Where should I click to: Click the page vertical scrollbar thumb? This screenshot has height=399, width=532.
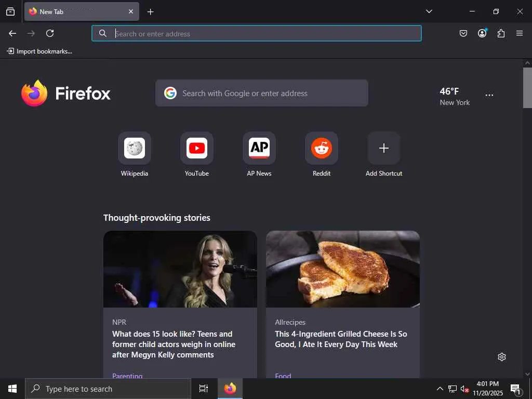pos(527,87)
